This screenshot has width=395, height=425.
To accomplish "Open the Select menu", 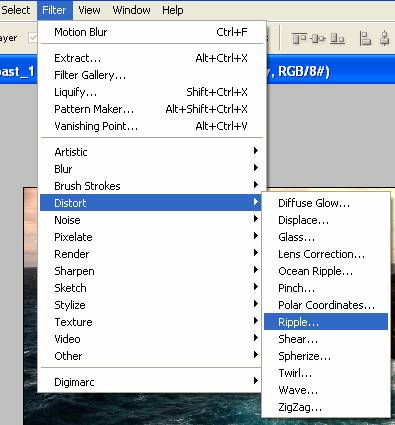I will pos(15,10).
